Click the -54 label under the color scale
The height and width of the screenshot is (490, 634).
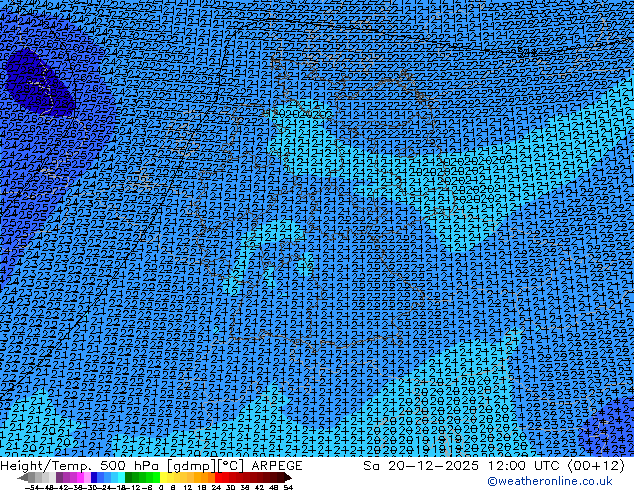pos(32,487)
